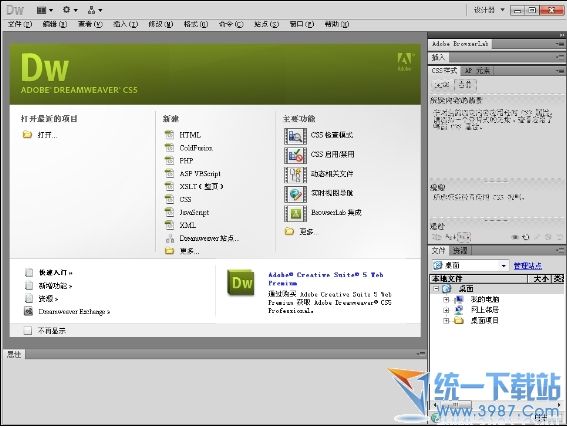The image size is (567, 428).
Task: Click the new CSS rule icon
Action: point(526,237)
